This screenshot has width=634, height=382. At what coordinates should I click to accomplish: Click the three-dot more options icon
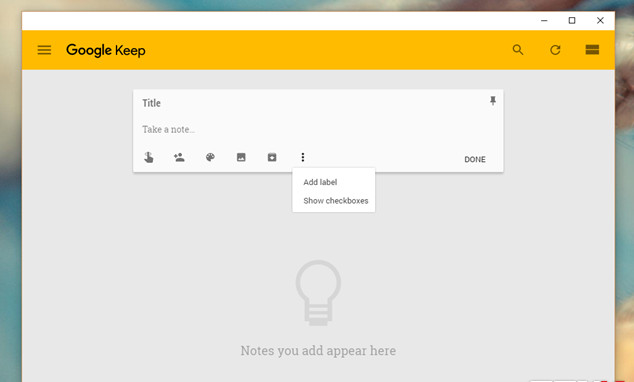click(x=303, y=157)
